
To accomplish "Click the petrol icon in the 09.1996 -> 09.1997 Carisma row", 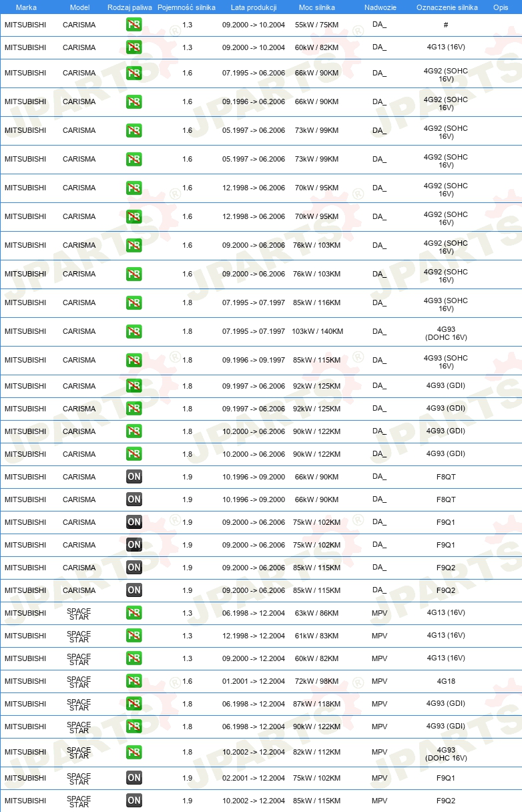I will click(x=134, y=361).
